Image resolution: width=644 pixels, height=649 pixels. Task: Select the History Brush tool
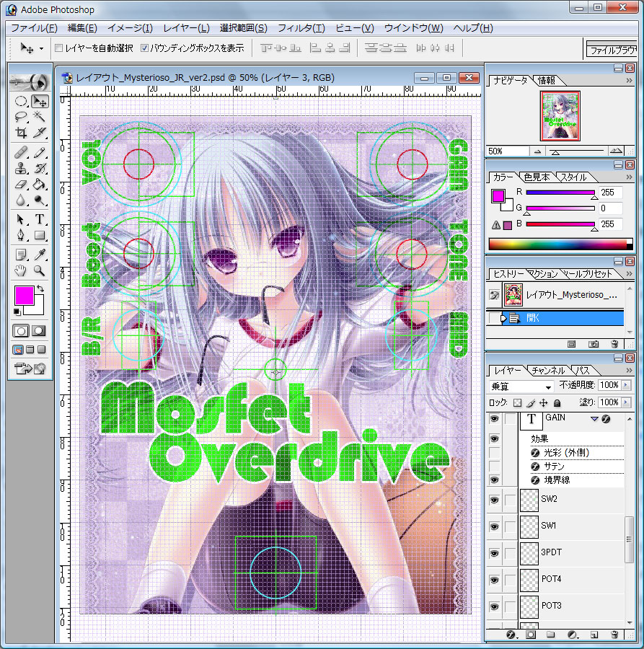[x=40, y=169]
